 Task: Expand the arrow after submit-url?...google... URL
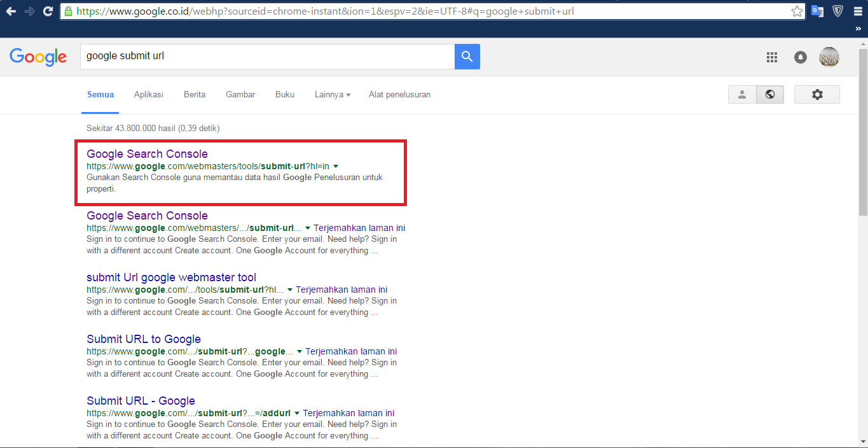point(300,351)
